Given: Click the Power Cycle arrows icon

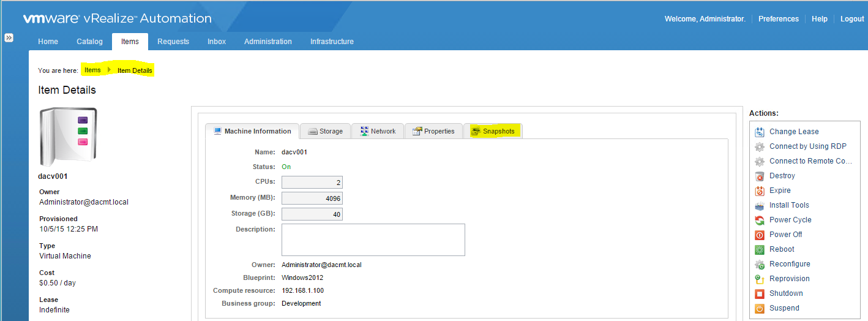Looking at the screenshot, I should point(760,220).
